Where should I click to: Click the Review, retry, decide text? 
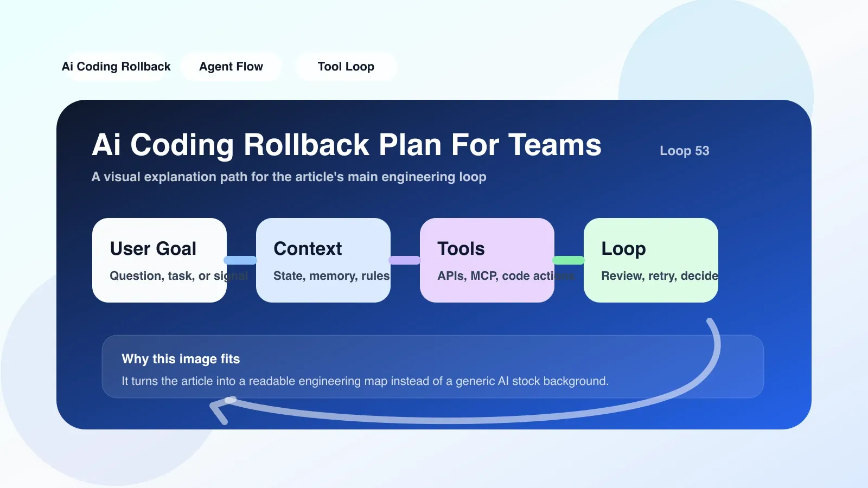coord(660,276)
